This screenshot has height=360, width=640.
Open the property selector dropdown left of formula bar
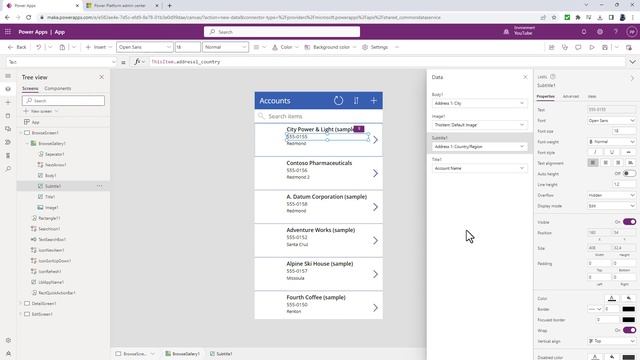(62, 62)
